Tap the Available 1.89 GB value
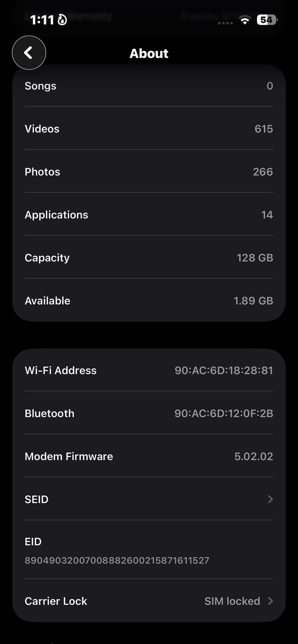The image size is (298, 644). (x=253, y=301)
